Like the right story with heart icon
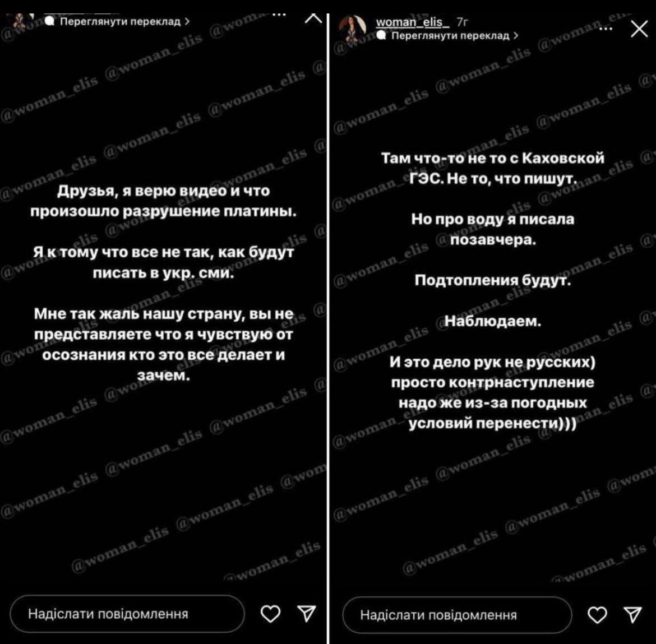 [597, 615]
